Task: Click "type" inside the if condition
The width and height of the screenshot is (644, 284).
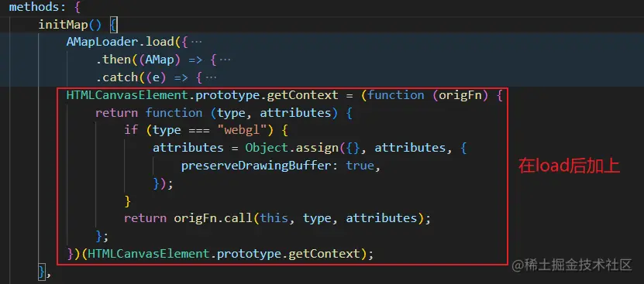Action: tap(167, 130)
